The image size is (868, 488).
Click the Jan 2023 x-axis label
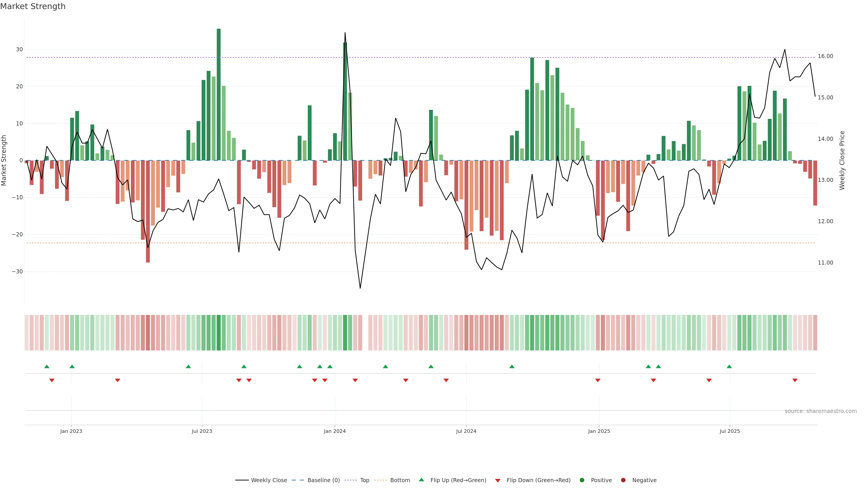(71, 431)
